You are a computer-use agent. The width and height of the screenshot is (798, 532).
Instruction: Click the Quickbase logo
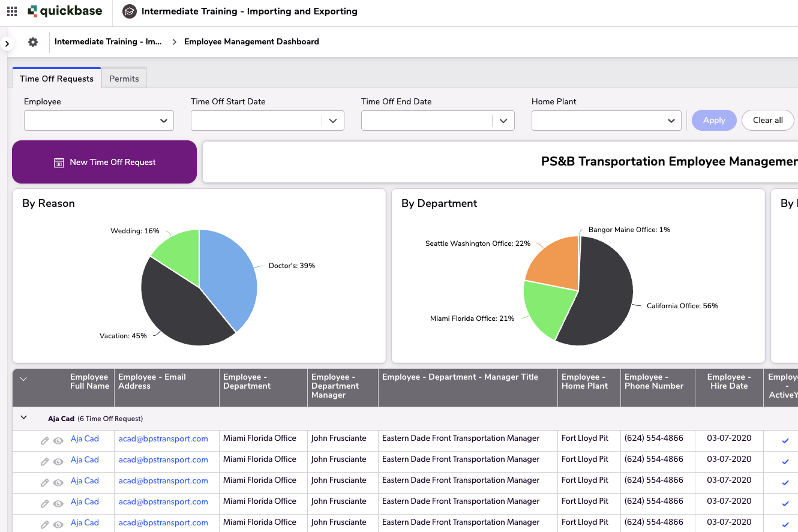click(65, 11)
